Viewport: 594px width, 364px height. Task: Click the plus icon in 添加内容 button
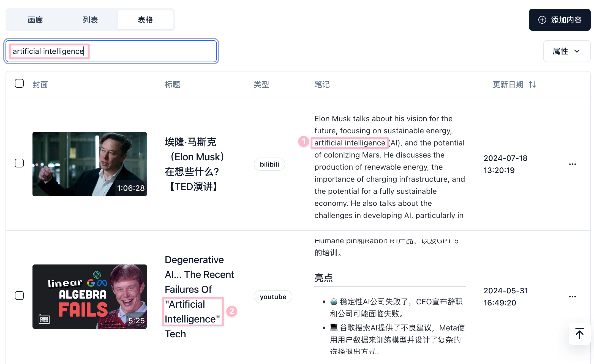click(542, 20)
